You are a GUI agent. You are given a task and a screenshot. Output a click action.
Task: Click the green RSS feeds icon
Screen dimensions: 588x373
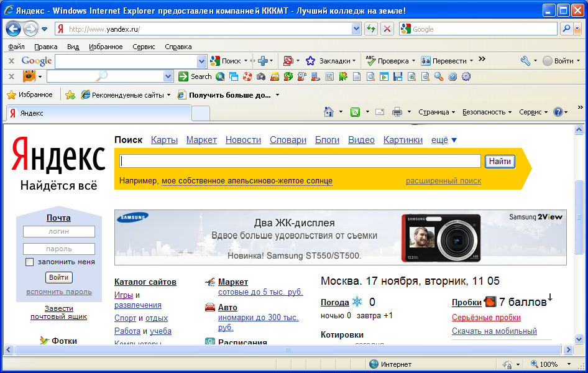(x=355, y=112)
